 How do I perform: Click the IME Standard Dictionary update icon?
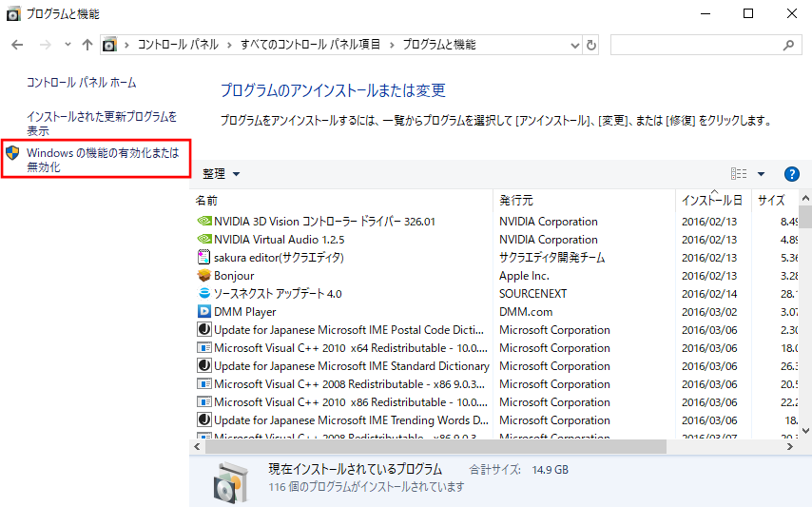coord(204,365)
